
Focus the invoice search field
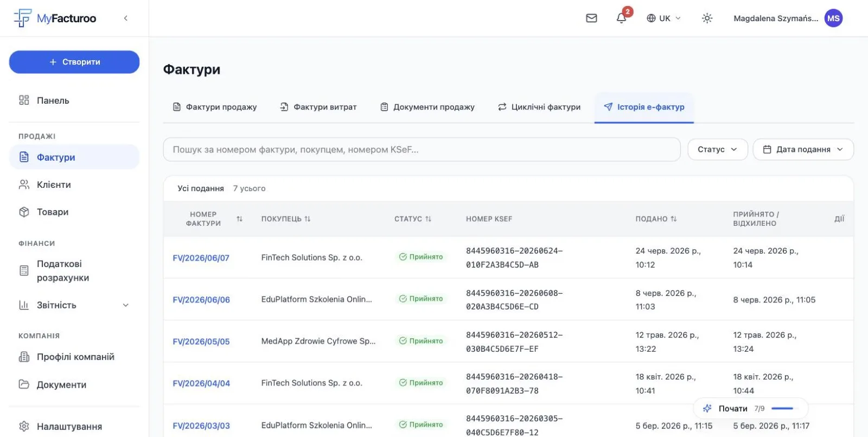[x=422, y=149]
